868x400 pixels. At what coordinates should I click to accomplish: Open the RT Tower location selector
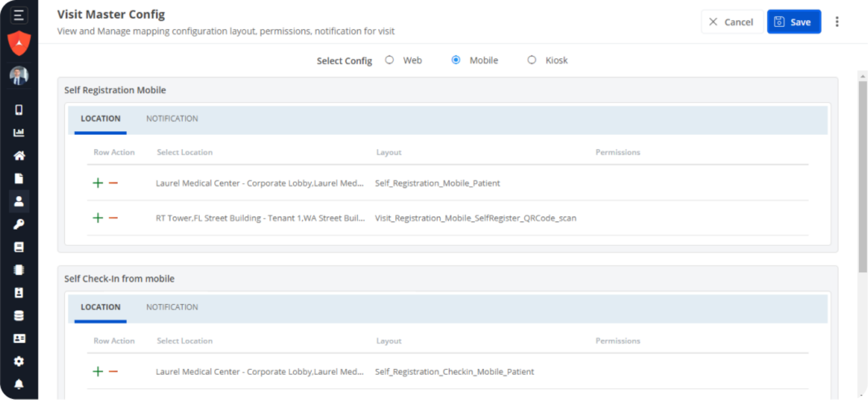pyautogui.click(x=260, y=218)
